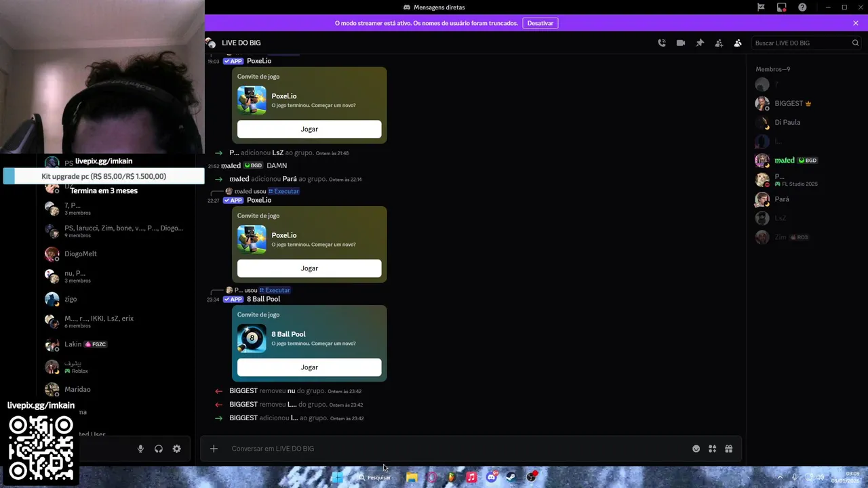Select the member using FL Studio 2025
Image resolution: width=868 pixels, height=488 pixels.
pos(807,180)
